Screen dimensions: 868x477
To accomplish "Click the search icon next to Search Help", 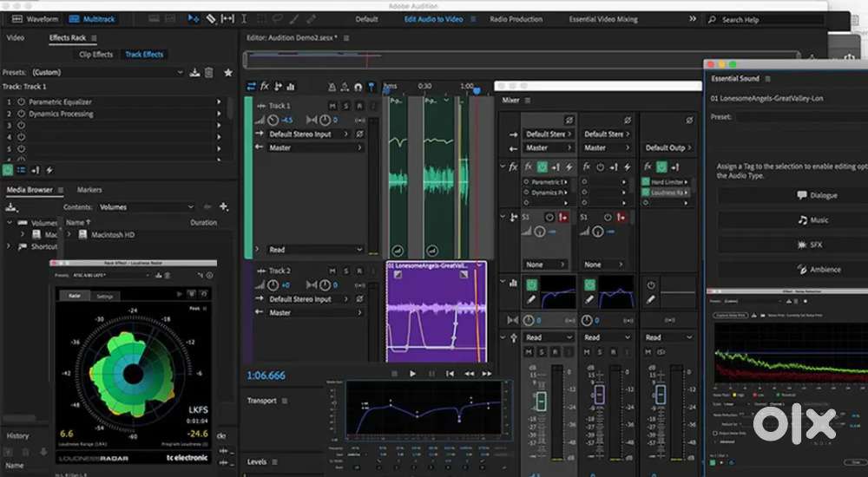I will (x=712, y=19).
